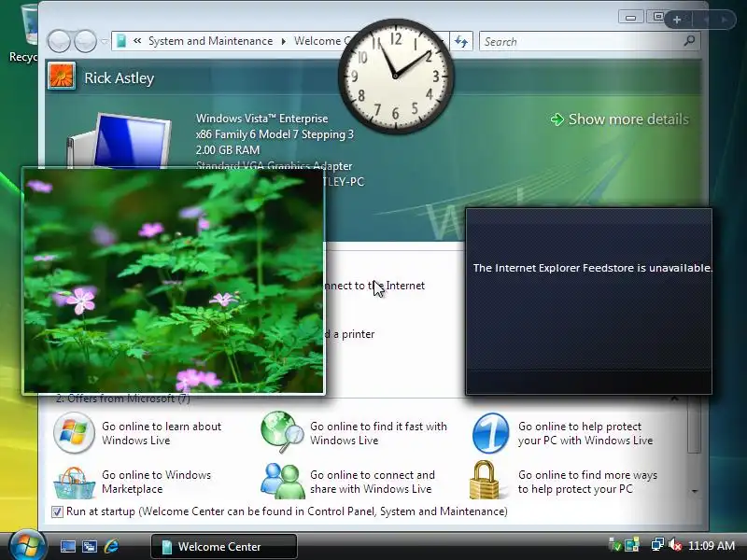
Task: Click the Forward navigation button
Action: pos(85,41)
